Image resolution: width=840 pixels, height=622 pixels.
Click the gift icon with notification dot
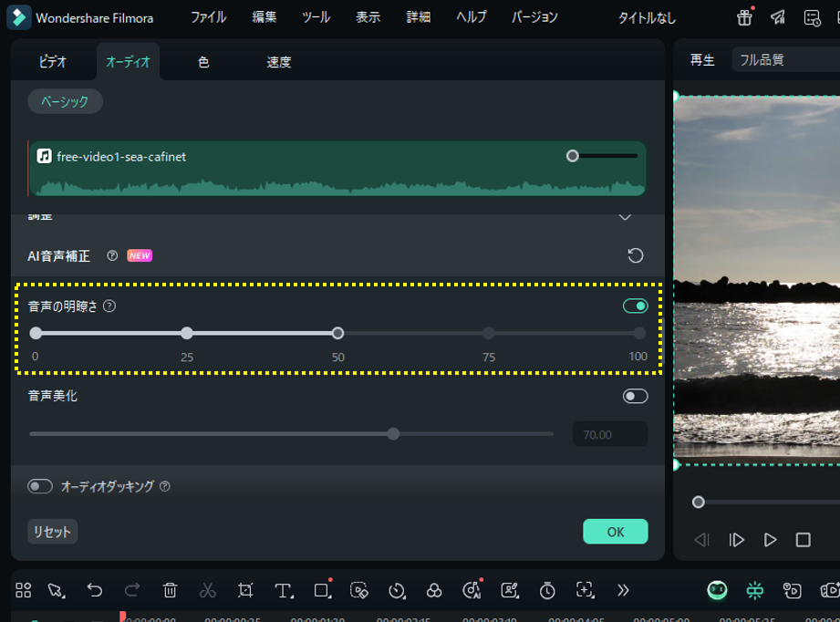[x=744, y=17]
